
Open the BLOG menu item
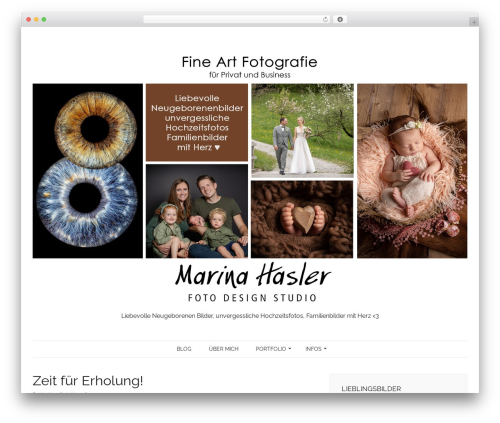pyautogui.click(x=184, y=349)
